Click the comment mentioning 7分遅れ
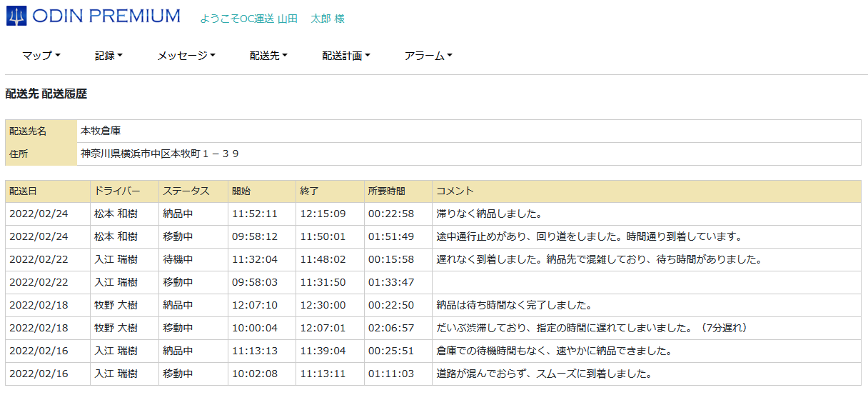Image resolution: width=868 pixels, height=400 pixels. click(592, 329)
